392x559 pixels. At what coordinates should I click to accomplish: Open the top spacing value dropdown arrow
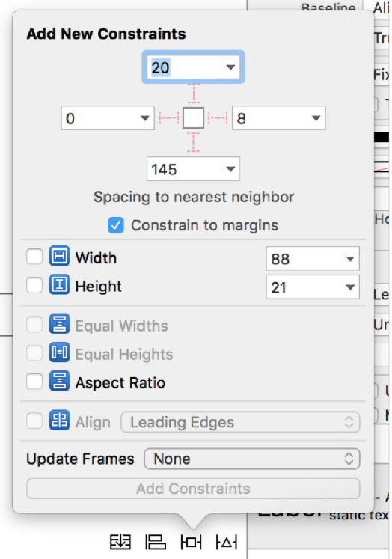pos(230,67)
